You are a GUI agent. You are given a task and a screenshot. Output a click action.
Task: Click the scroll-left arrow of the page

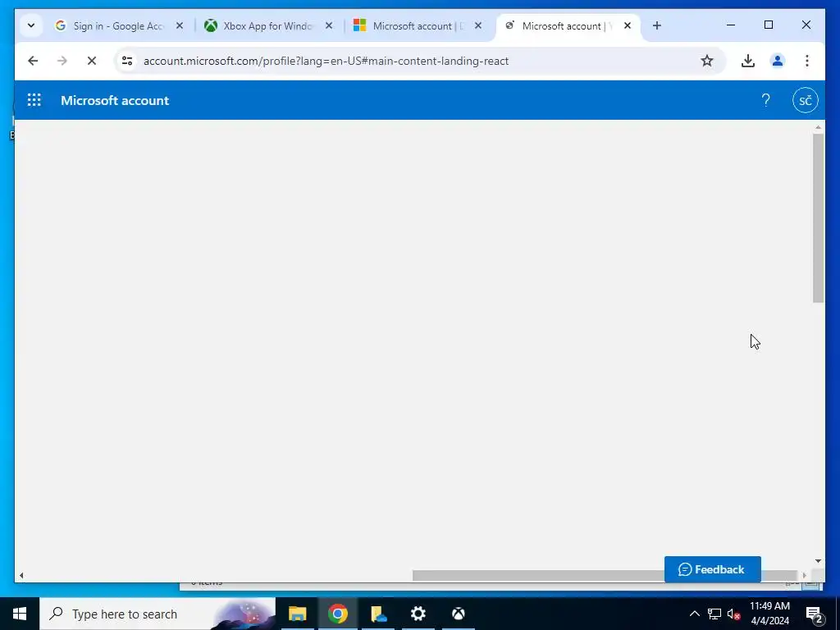(21, 575)
